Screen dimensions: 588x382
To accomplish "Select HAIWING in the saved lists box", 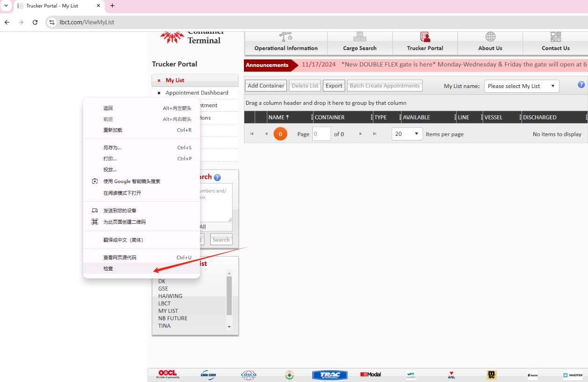I will 170,296.
